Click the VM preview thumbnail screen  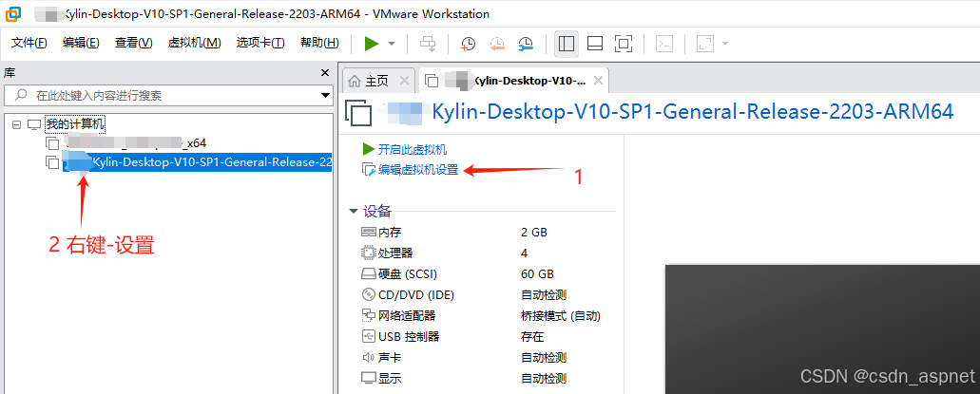[822, 329]
